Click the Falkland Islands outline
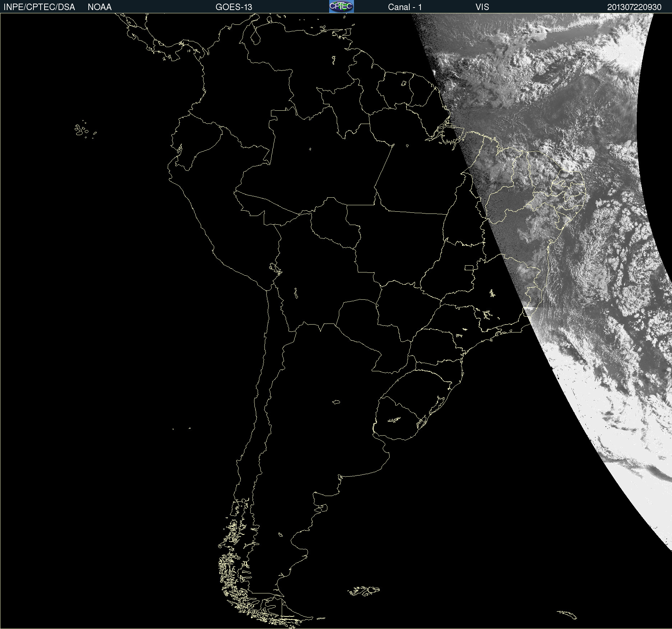The width and height of the screenshot is (672, 629). pos(364,591)
